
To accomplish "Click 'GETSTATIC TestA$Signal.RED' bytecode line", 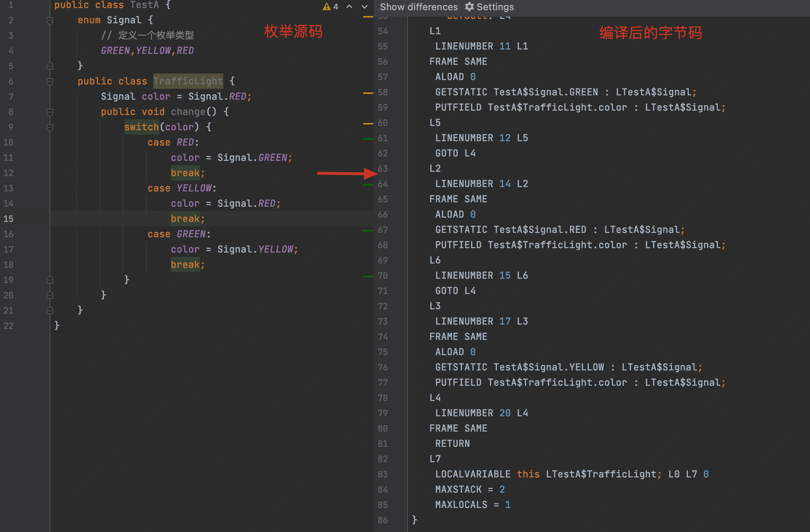I will tap(560, 230).
